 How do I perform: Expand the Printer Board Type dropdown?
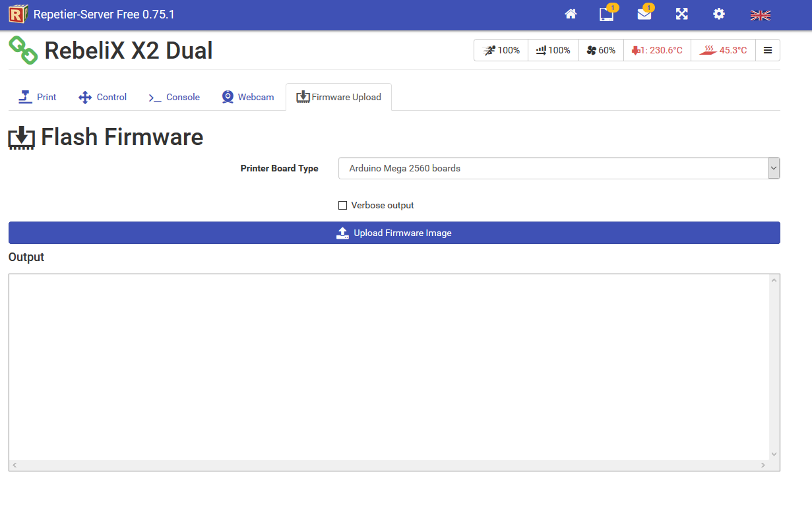(x=559, y=168)
